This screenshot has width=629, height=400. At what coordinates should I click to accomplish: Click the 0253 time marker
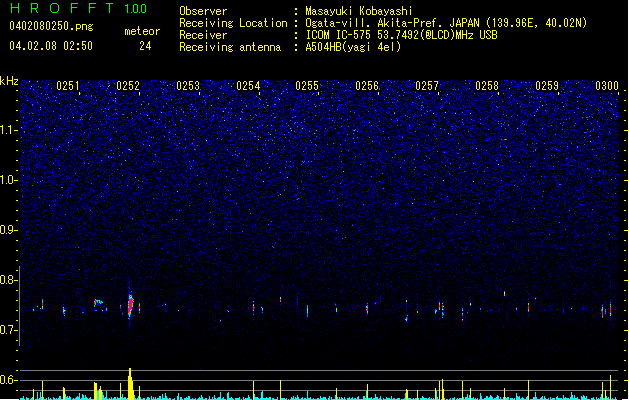coord(188,86)
